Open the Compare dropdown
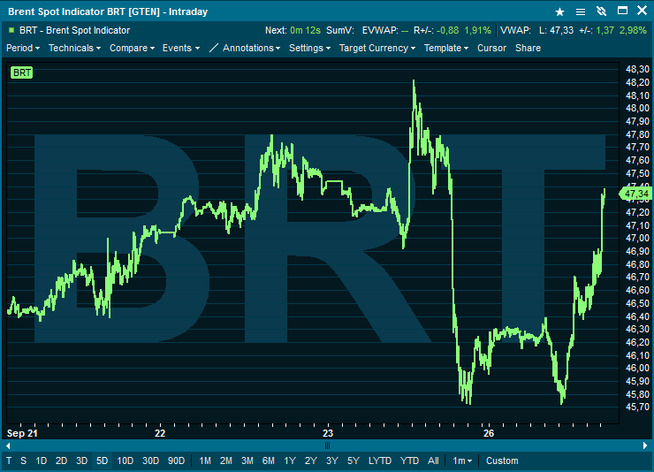654x472 pixels. pos(132,48)
